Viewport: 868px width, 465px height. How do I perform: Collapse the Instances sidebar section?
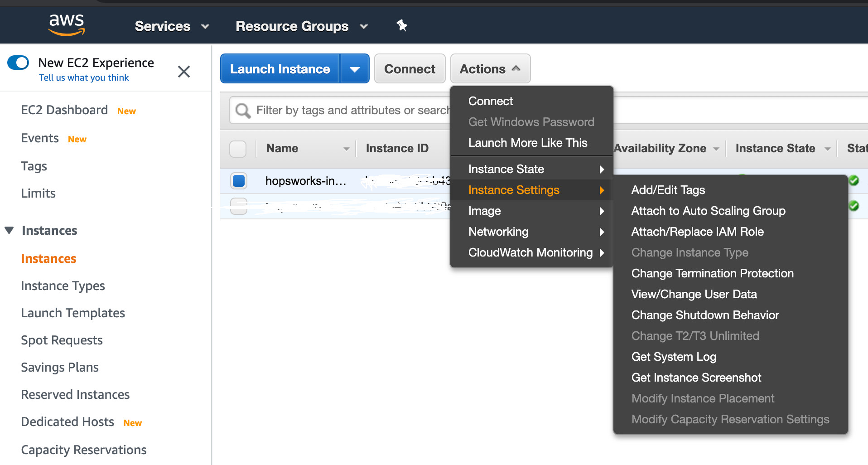point(9,230)
